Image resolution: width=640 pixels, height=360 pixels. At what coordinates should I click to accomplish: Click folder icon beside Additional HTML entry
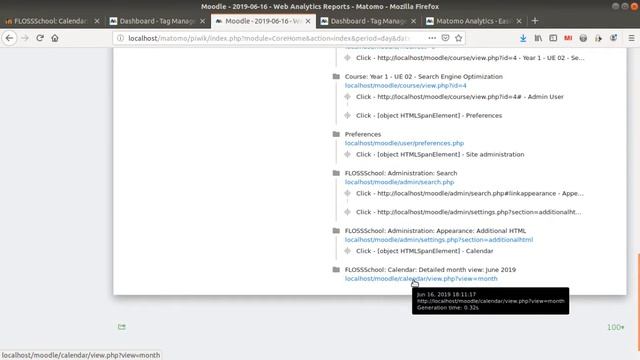click(336, 231)
